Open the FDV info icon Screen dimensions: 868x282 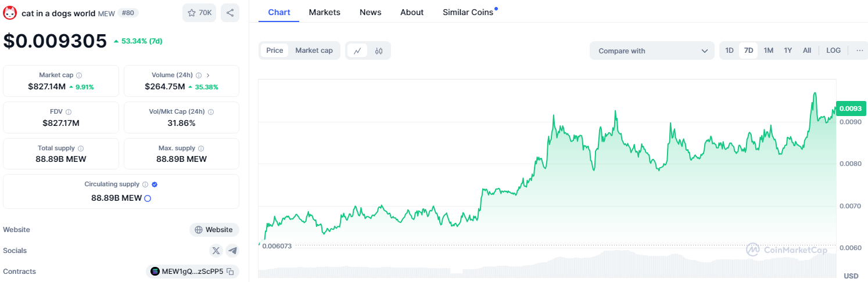(69, 111)
